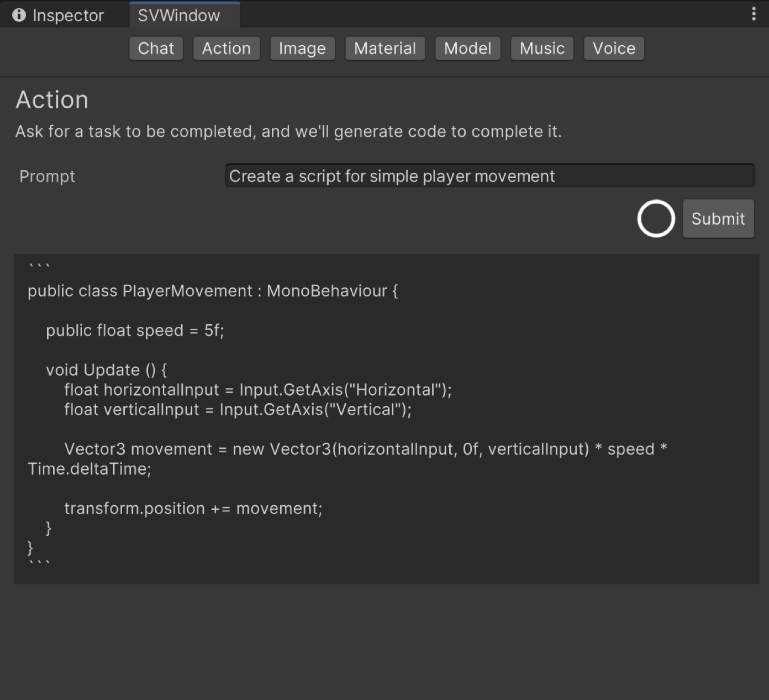769x700 pixels.
Task: Open the Material generator
Action: click(384, 49)
